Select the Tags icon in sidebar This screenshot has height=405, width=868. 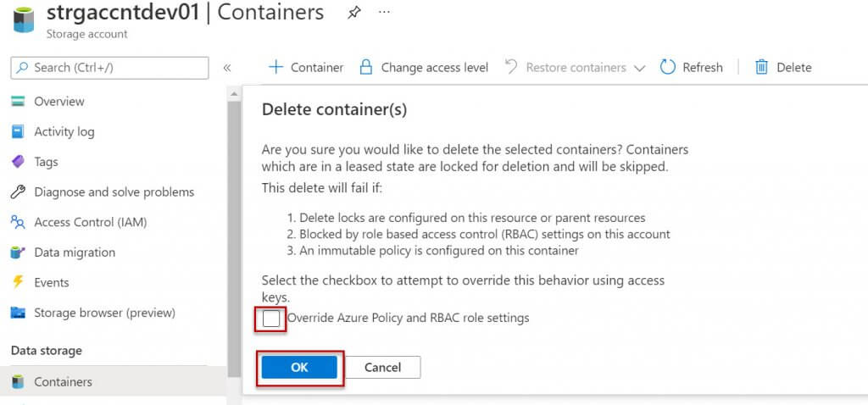click(18, 162)
